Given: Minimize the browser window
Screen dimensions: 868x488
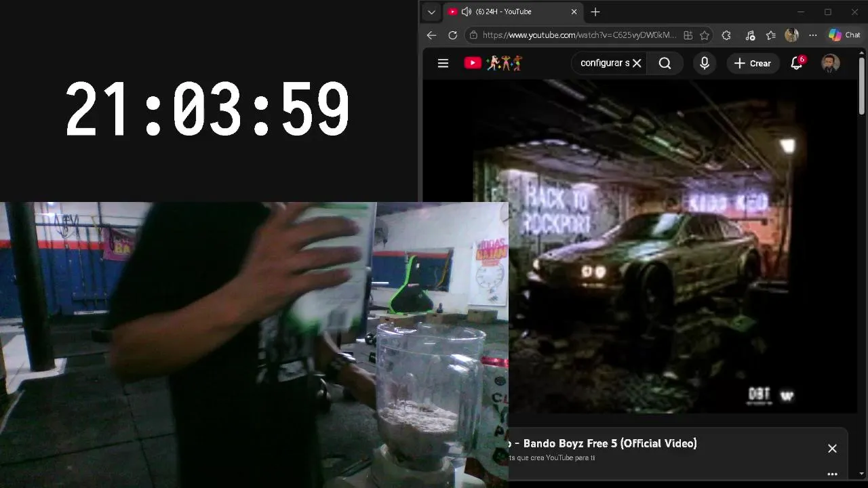Looking at the screenshot, I should point(801,12).
